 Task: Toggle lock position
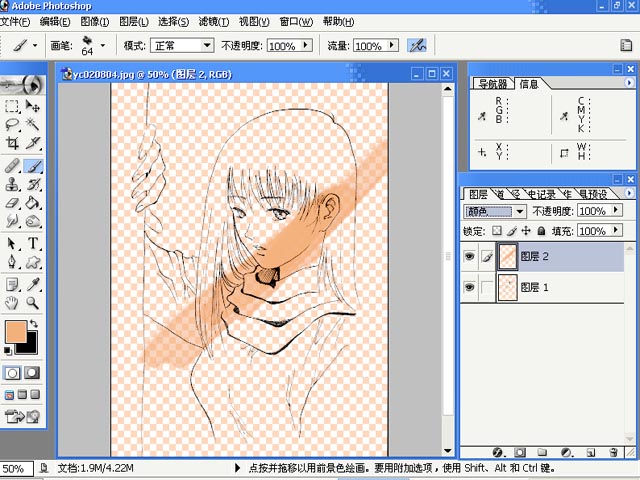[526, 231]
